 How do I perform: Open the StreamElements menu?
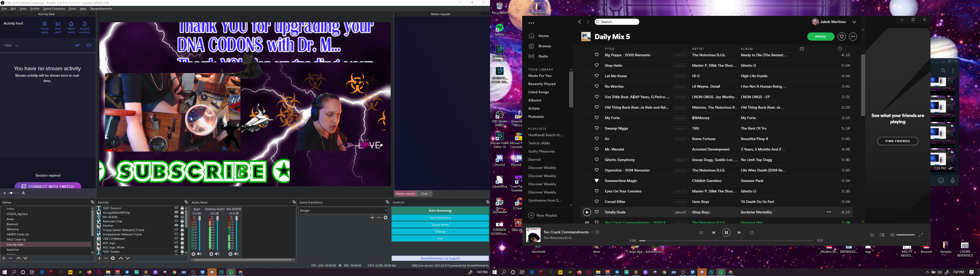pyautogui.click(x=101, y=9)
